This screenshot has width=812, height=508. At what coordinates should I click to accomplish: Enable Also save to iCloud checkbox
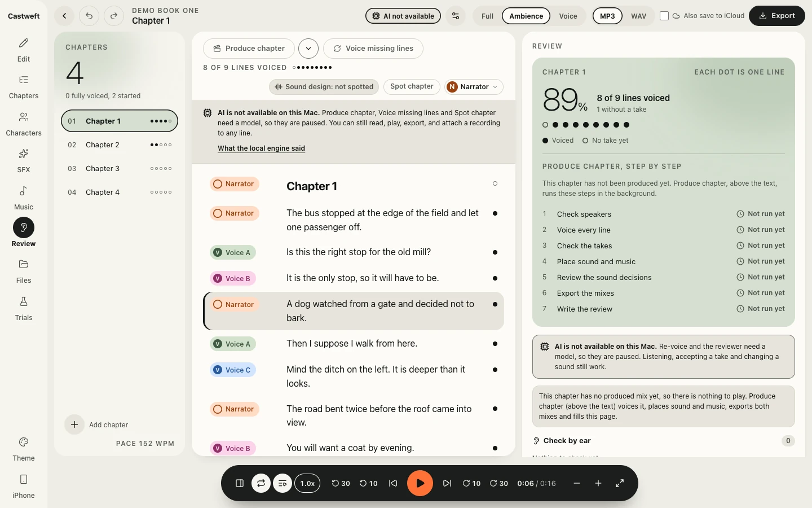click(x=664, y=16)
